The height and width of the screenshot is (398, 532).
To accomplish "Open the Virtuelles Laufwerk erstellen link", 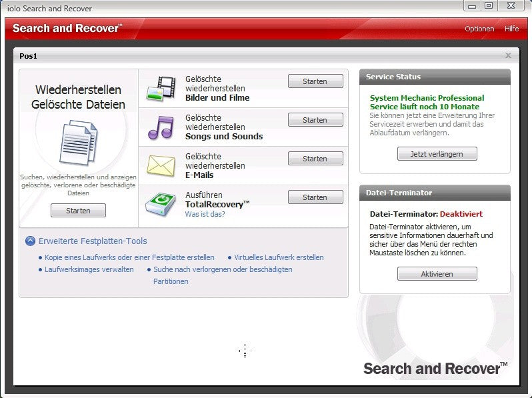I will (x=279, y=257).
